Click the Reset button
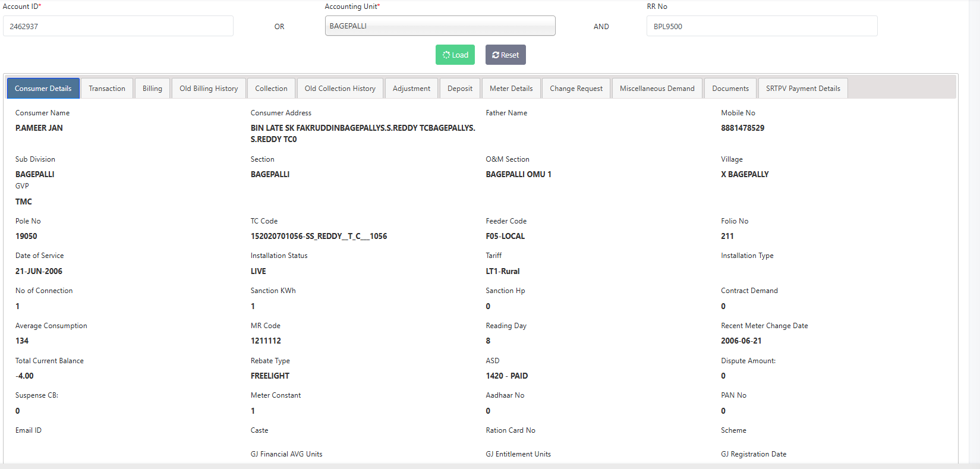This screenshot has height=469, width=980. (x=506, y=55)
